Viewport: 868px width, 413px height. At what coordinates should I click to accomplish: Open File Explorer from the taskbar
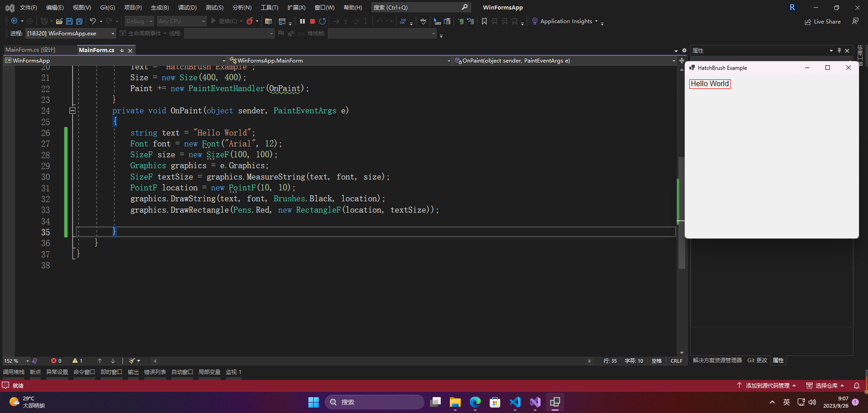tap(455, 402)
